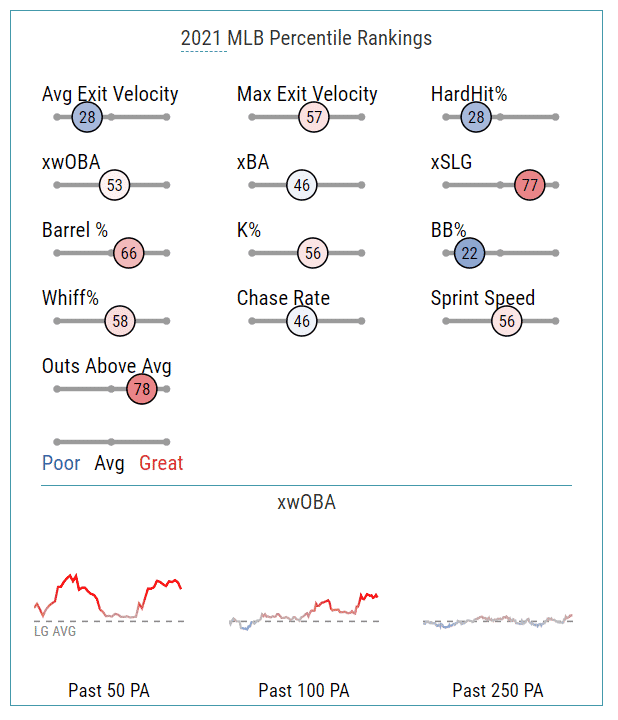The width and height of the screenshot is (618, 720).
Task: Click the Poor label in the legend
Action: pyautogui.click(x=61, y=463)
